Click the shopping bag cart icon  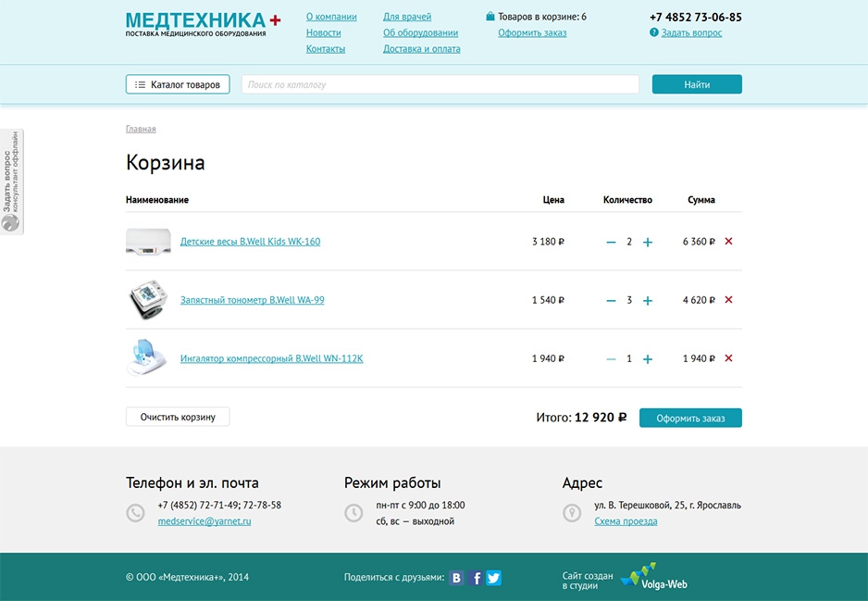pyautogui.click(x=490, y=17)
